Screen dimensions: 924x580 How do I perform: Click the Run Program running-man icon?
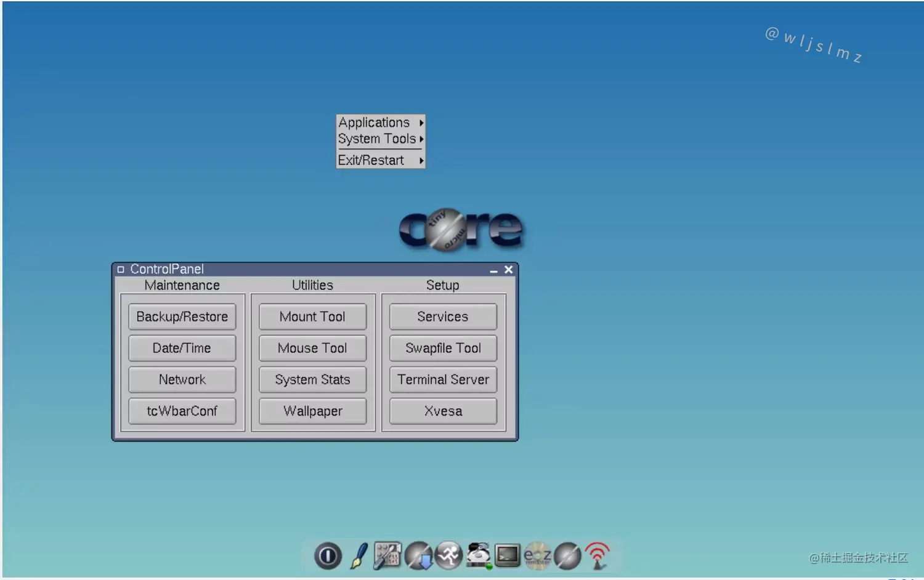[448, 556]
